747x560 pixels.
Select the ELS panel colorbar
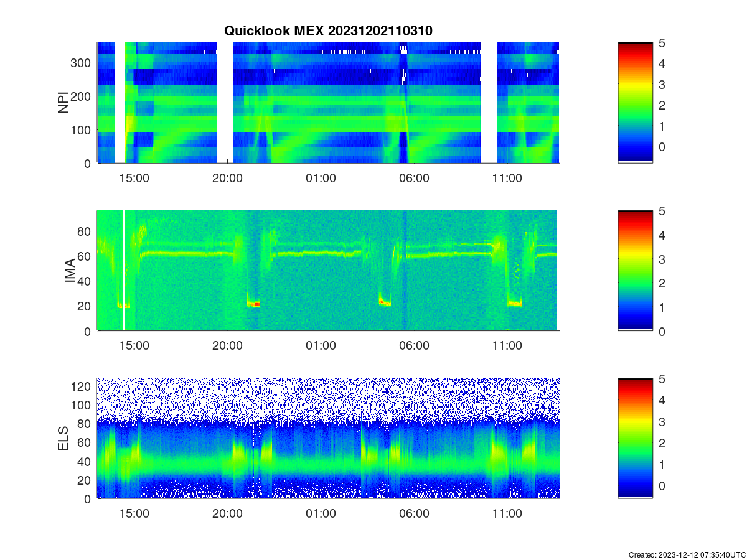coord(636,439)
